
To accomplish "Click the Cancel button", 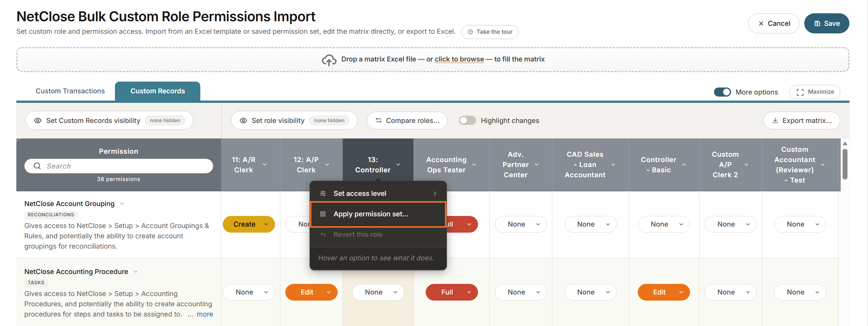I will (x=774, y=24).
